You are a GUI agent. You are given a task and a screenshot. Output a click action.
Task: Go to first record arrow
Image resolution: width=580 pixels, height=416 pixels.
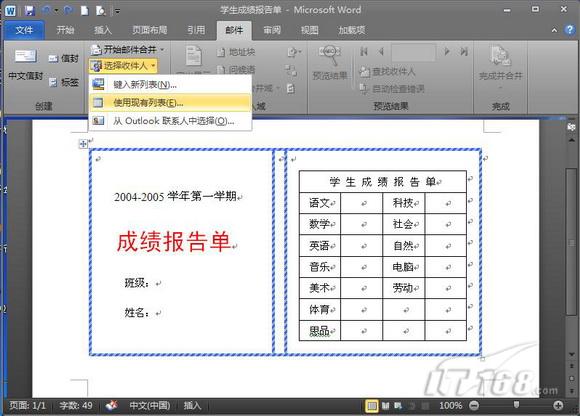pyautogui.click(x=364, y=51)
